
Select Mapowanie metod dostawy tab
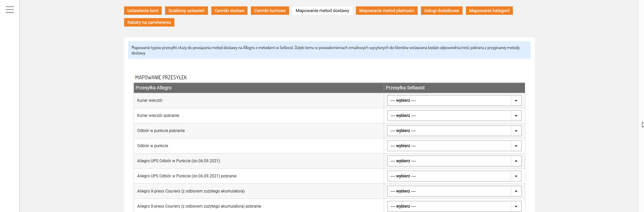click(322, 11)
